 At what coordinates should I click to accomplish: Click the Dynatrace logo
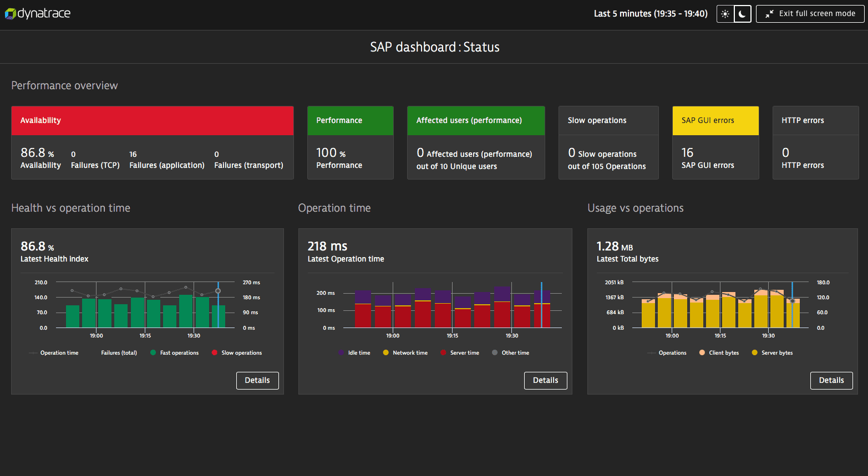click(38, 13)
